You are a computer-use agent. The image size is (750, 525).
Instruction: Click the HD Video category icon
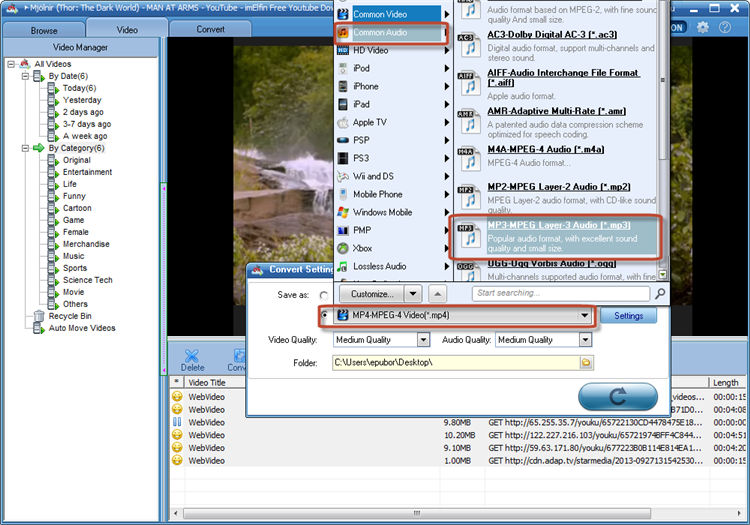[x=343, y=50]
